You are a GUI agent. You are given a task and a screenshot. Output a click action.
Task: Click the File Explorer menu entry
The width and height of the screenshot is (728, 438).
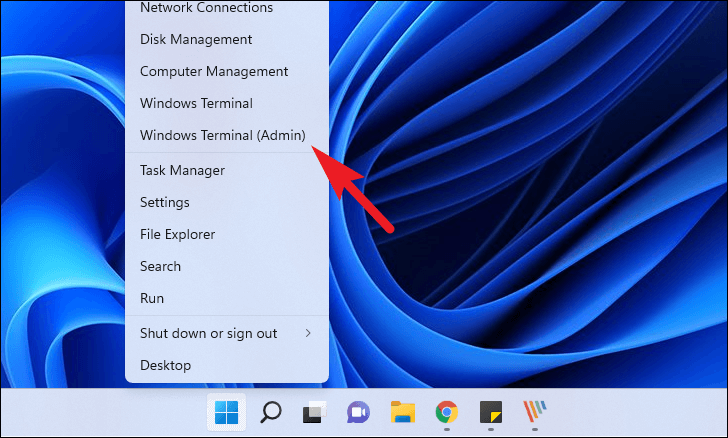pyautogui.click(x=177, y=234)
